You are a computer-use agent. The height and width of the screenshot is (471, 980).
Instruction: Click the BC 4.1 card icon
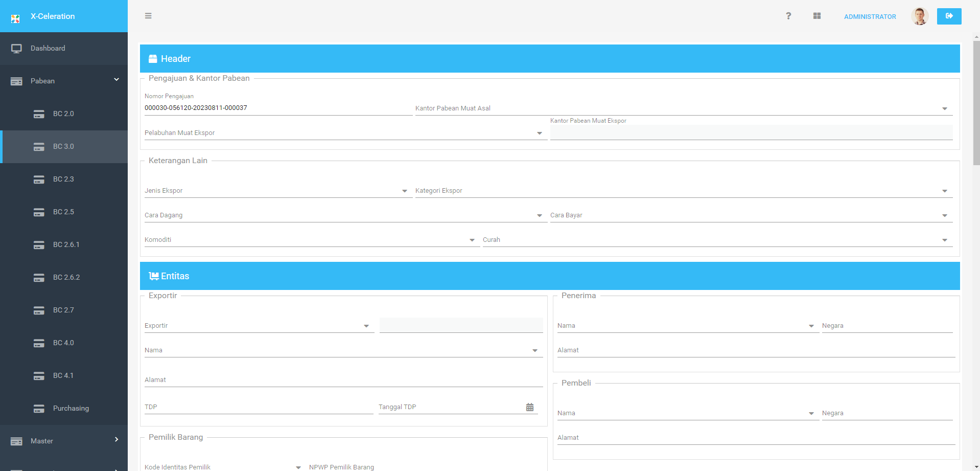(x=39, y=376)
